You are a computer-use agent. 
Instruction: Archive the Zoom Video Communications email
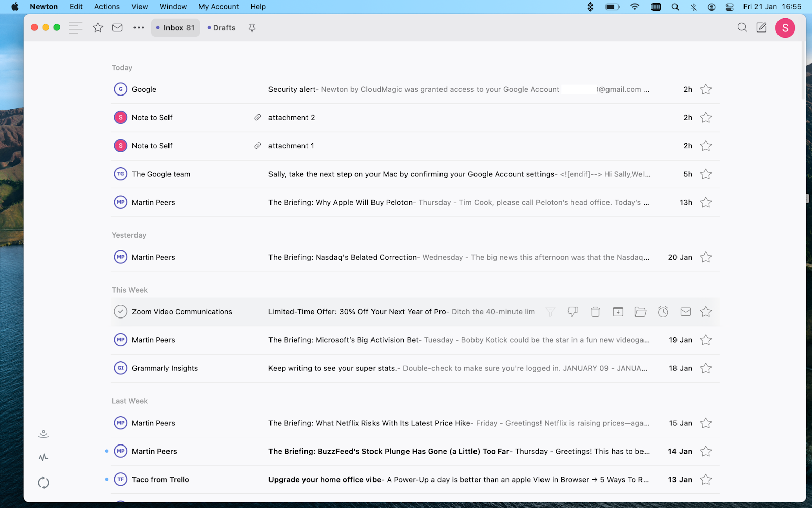click(618, 312)
